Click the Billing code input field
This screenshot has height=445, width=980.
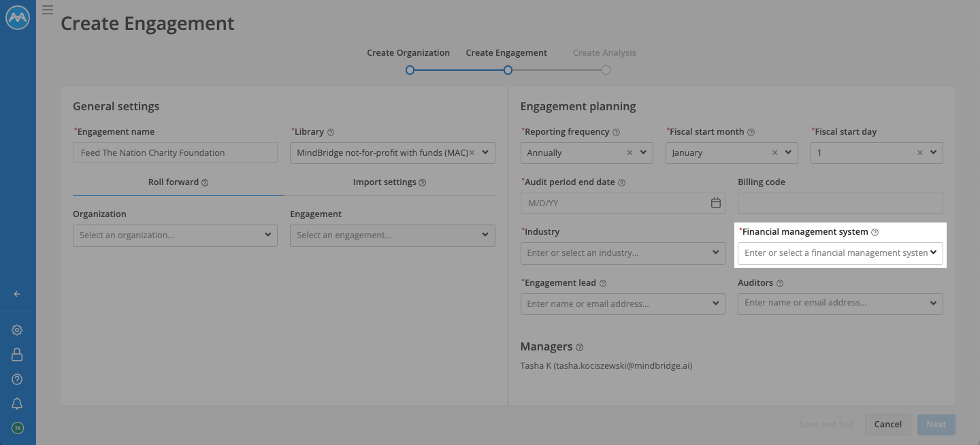(x=840, y=203)
